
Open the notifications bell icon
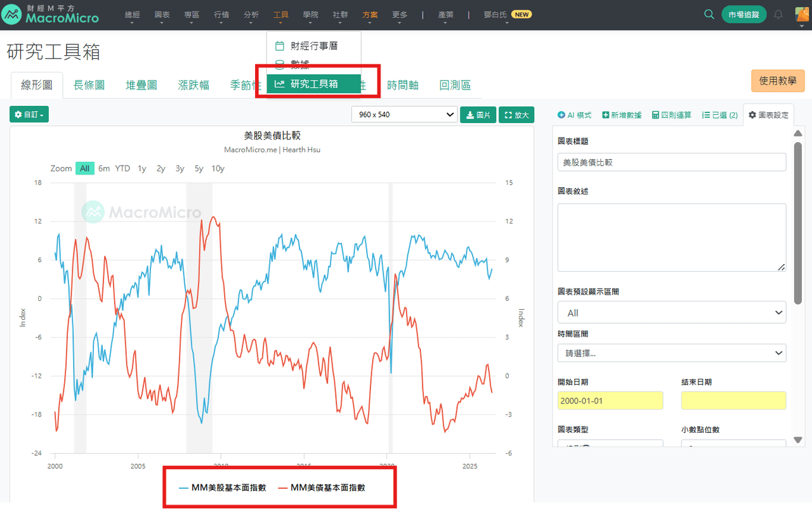click(778, 14)
